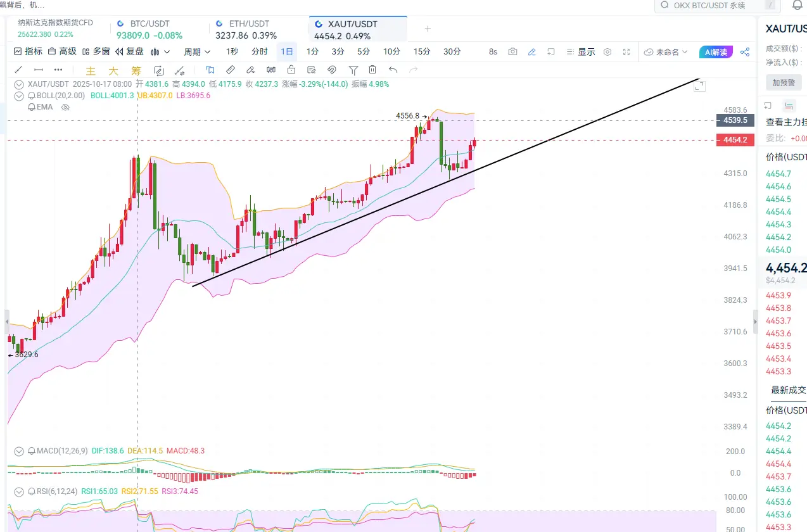This screenshot has height=532, width=807.
Task: Select the 15分 timeframe
Action: point(423,52)
